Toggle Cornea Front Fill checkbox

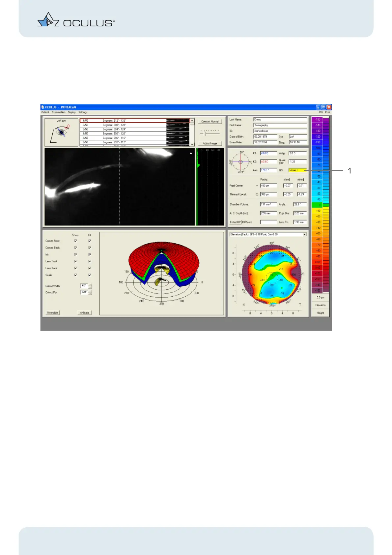pyautogui.click(x=90, y=241)
